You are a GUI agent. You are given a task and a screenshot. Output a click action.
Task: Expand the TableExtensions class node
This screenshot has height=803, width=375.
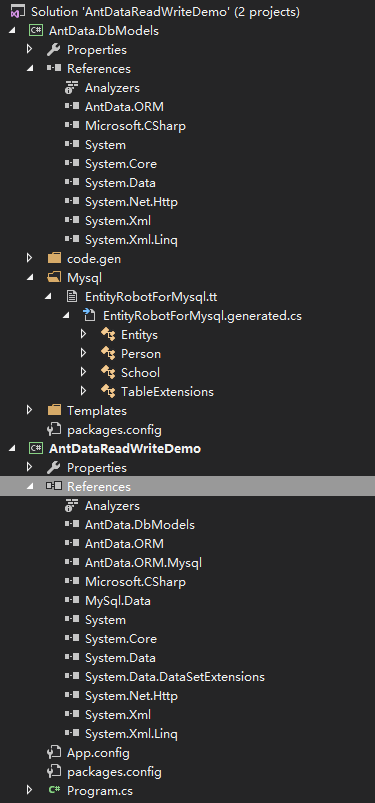pos(84,391)
